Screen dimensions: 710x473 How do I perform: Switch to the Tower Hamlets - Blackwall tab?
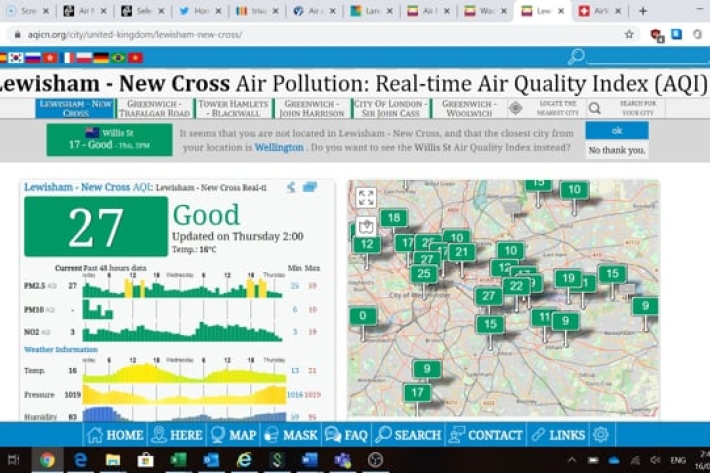click(x=234, y=108)
